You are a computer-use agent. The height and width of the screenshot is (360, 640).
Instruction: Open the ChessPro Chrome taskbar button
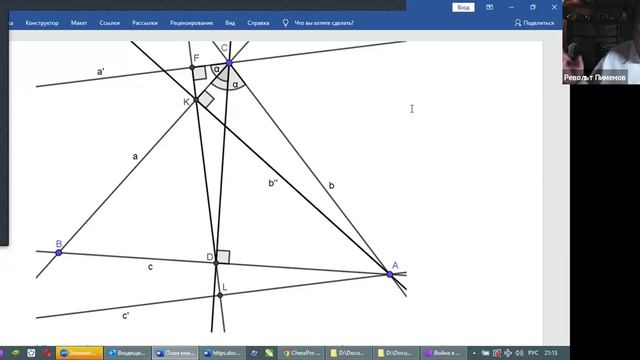(303, 353)
